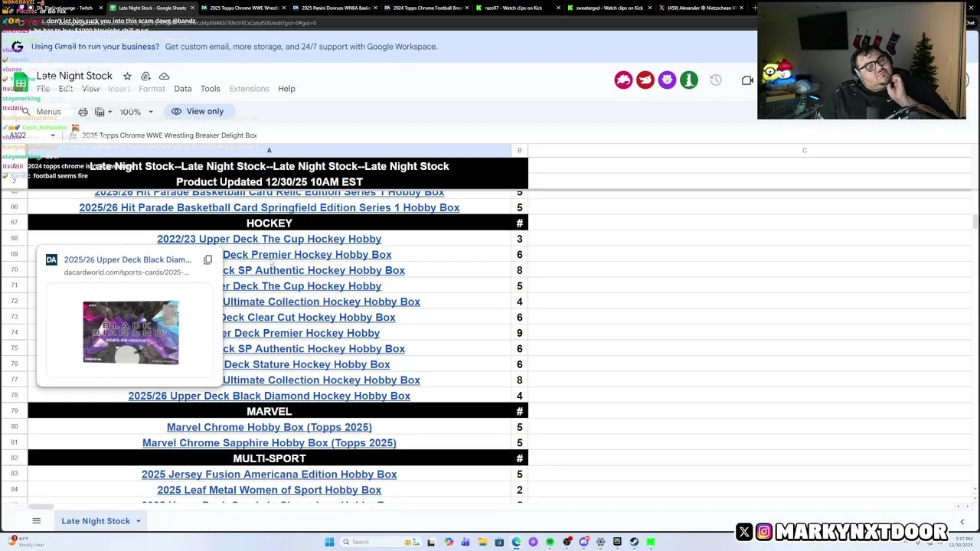980x551 pixels.
Task: Click the MULTI-SPORT section header cell
Action: click(x=269, y=458)
